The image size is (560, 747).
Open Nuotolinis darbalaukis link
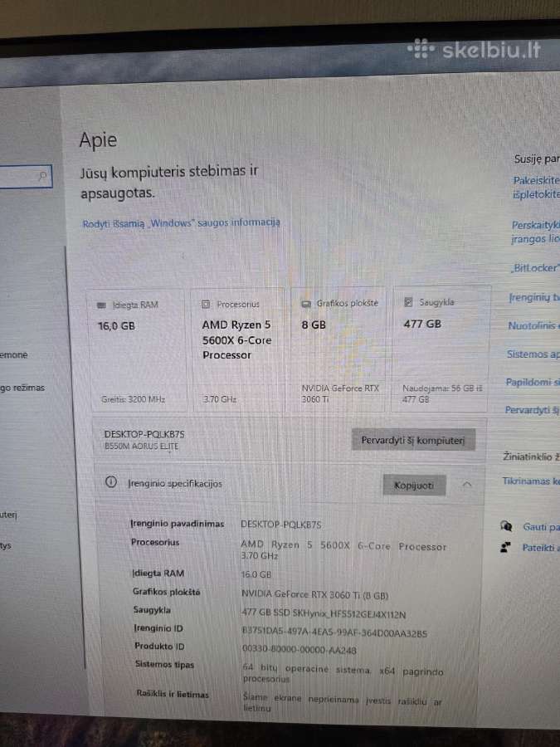(533, 326)
